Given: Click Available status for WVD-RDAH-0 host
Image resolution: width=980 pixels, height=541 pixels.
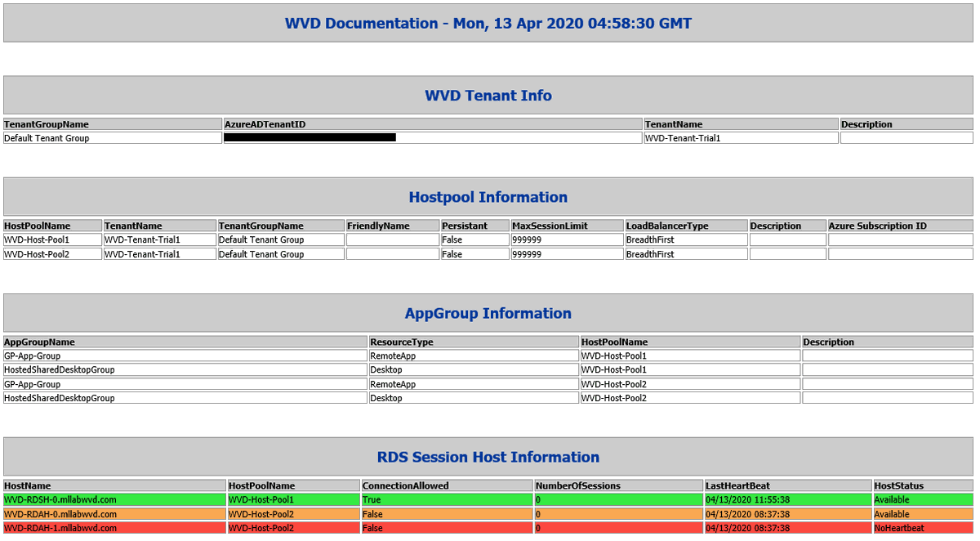Looking at the screenshot, I should 923,514.
